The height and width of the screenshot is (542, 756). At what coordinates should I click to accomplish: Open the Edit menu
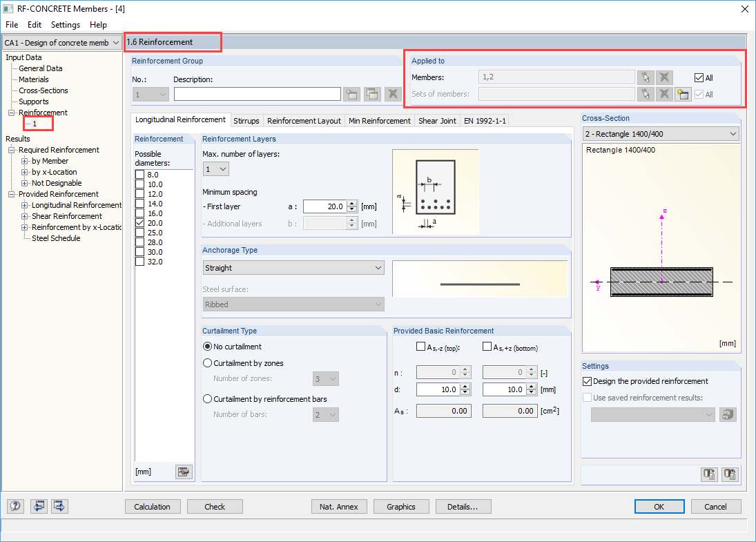35,25
